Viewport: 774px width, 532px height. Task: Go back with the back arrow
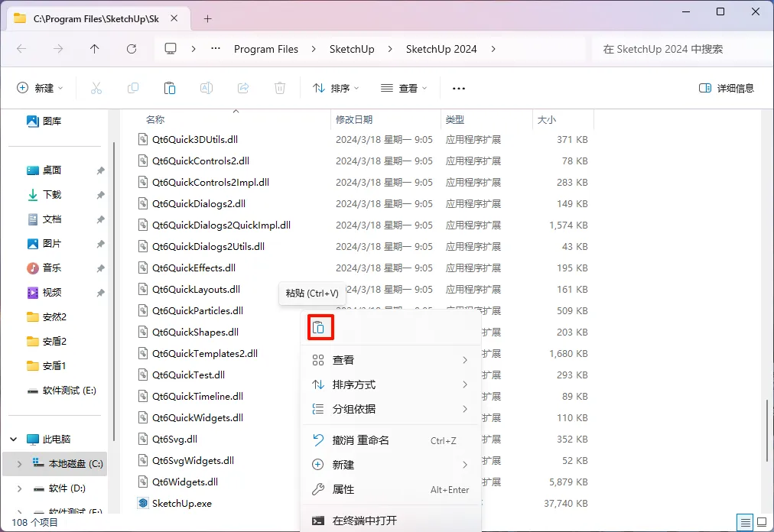[x=21, y=49]
